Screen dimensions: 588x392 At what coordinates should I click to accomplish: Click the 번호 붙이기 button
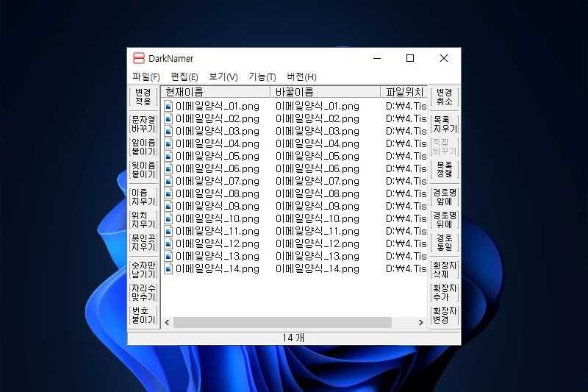click(143, 315)
